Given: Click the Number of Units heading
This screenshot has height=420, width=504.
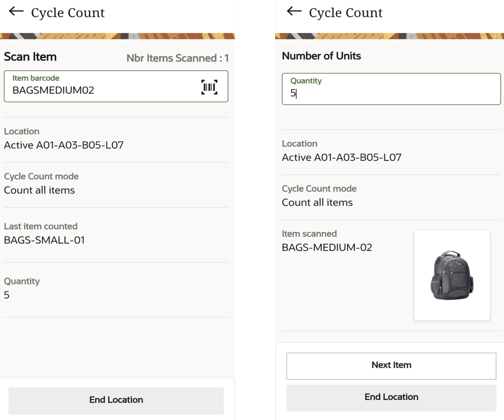Looking at the screenshot, I should [x=321, y=56].
